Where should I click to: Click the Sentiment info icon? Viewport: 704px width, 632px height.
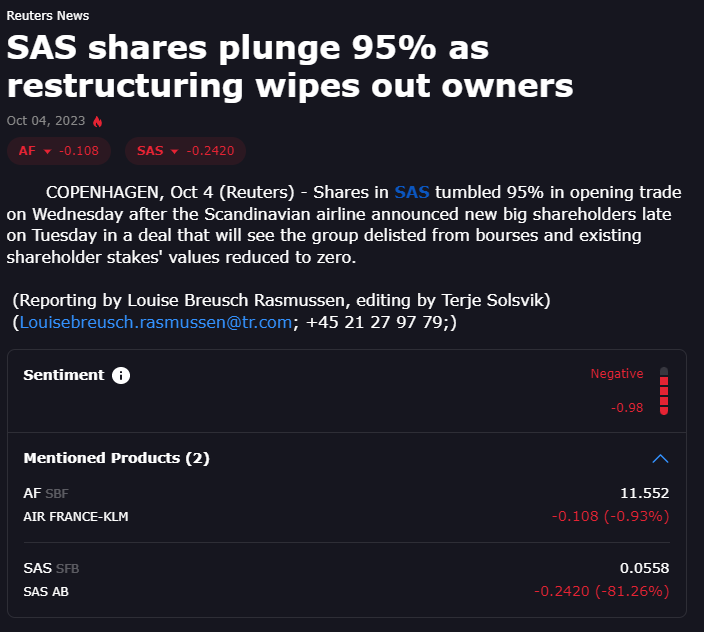coord(121,375)
